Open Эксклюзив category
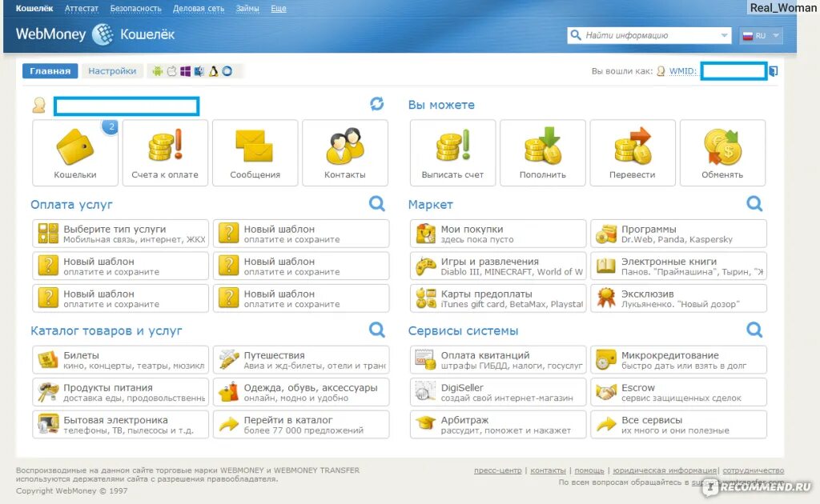The width and height of the screenshot is (820, 504). pyautogui.click(x=679, y=298)
